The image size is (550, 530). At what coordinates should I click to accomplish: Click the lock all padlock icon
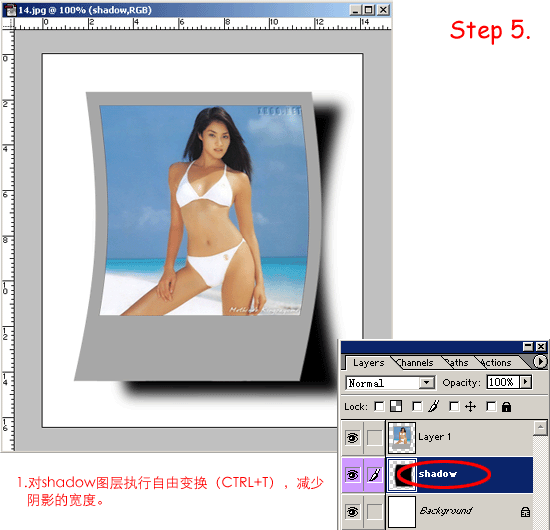506,407
